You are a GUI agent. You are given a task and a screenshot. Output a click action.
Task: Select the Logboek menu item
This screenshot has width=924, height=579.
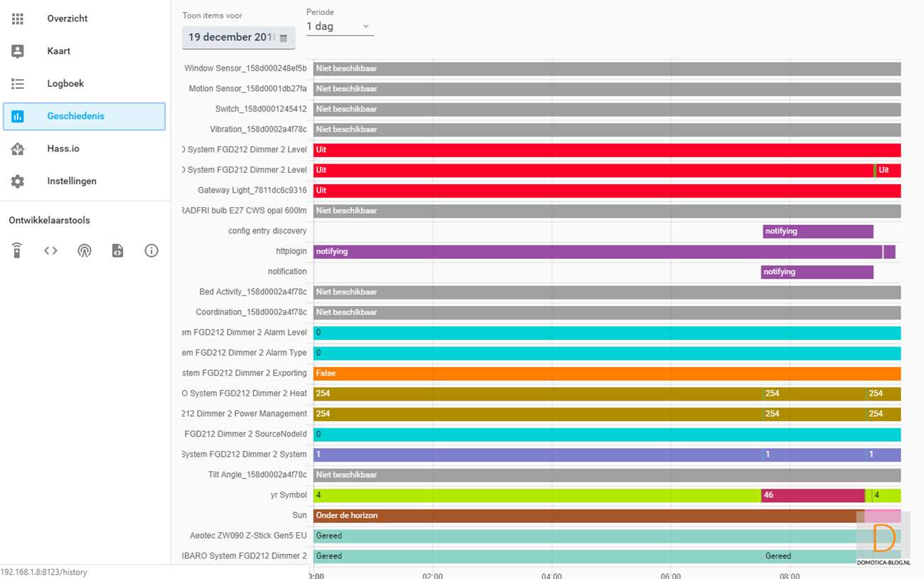65,84
